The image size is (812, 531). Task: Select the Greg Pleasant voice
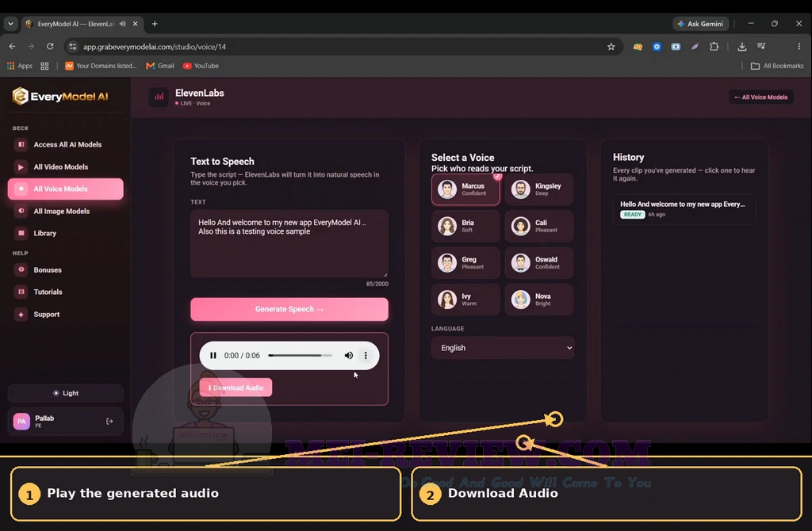click(465, 263)
